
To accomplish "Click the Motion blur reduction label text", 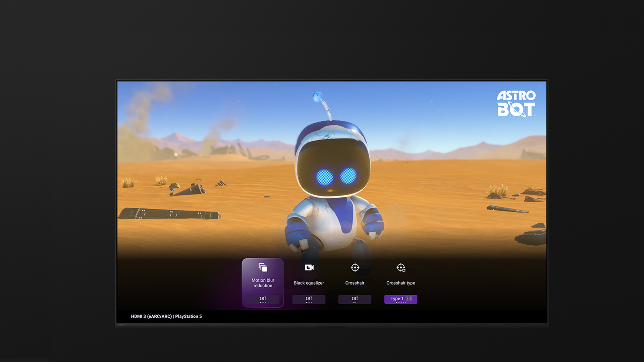I will pos(263,283).
